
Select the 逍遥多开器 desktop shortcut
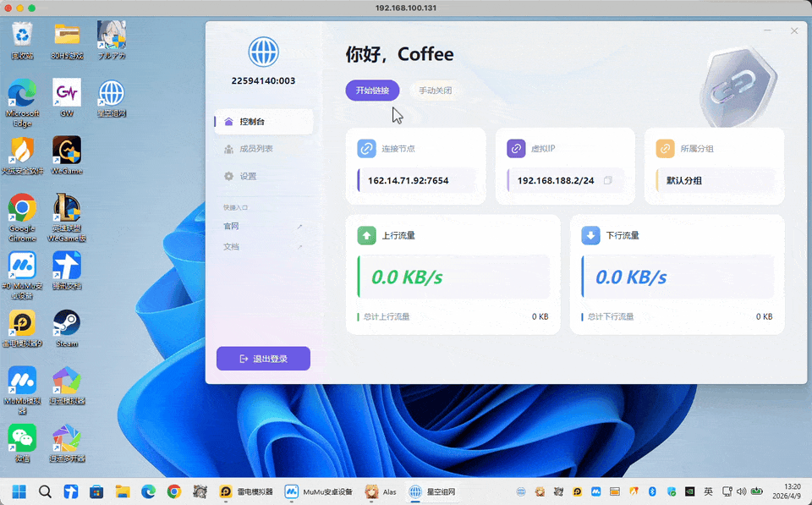[x=67, y=443]
